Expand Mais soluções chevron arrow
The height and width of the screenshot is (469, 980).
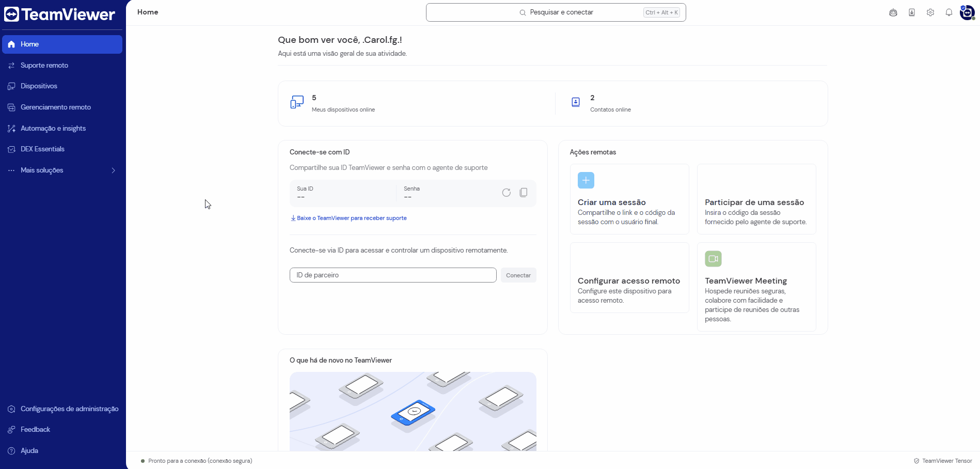[114, 170]
